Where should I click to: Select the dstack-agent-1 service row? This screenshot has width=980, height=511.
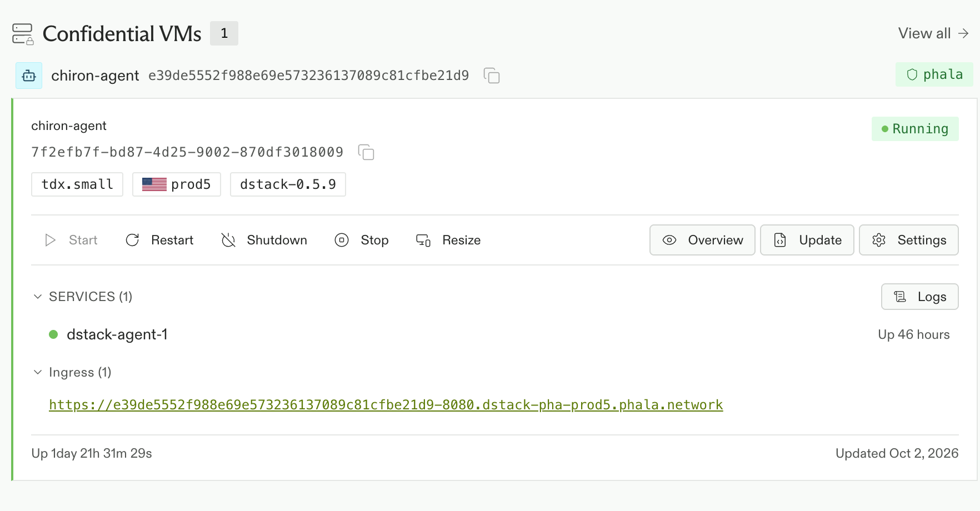495,334
